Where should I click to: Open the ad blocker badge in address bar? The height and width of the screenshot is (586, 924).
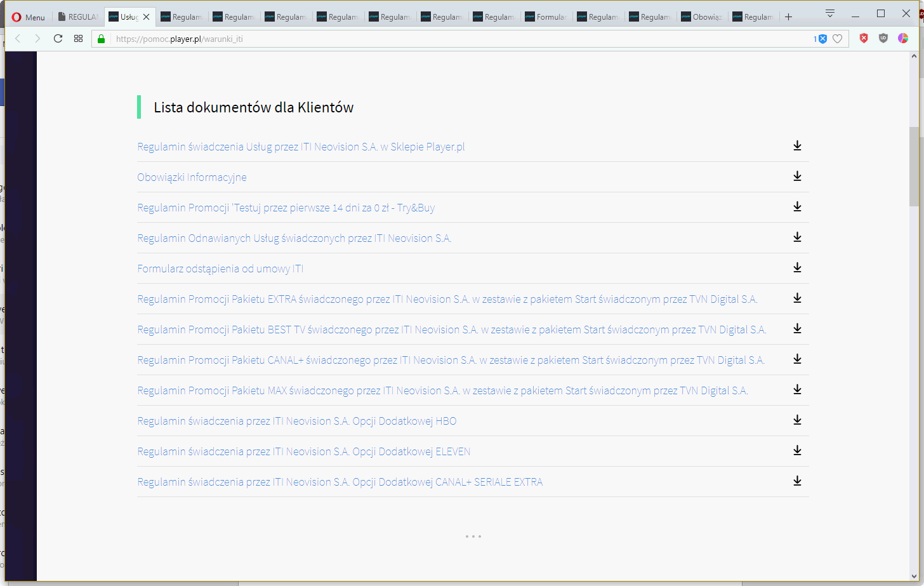[x=821, y=39]
